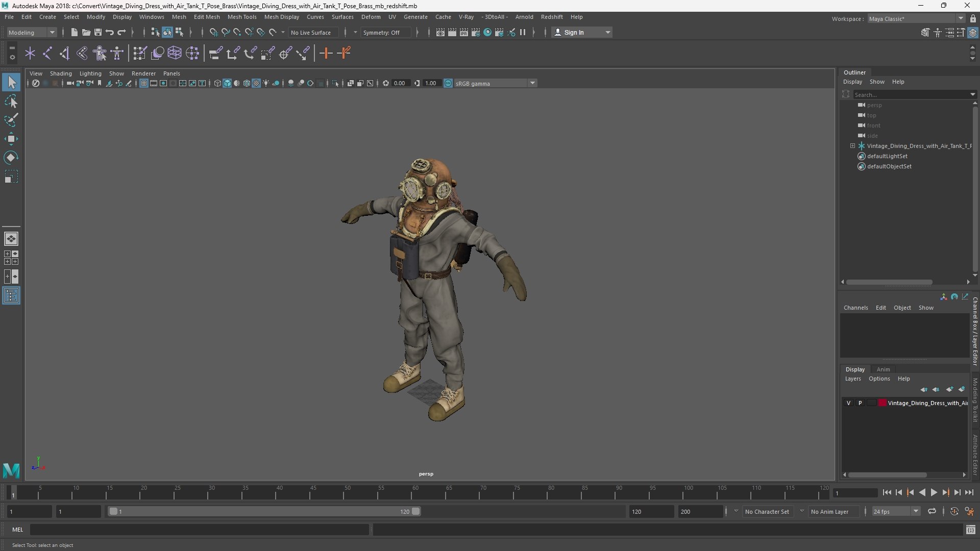Toggle the auto keyframe button

[954, 511]
